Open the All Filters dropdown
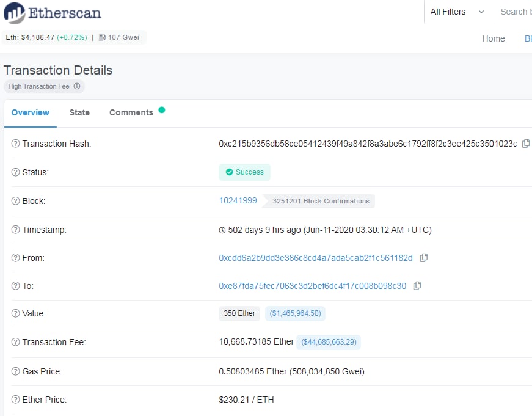The width and height of the screenshot is (532, 416). point(458,12)
